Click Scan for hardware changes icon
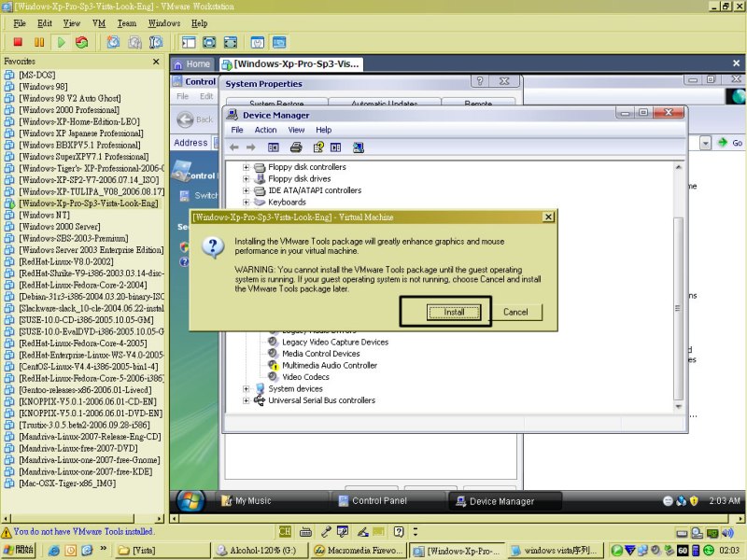This screenshot has height=560, width=747. pos(359,147)
